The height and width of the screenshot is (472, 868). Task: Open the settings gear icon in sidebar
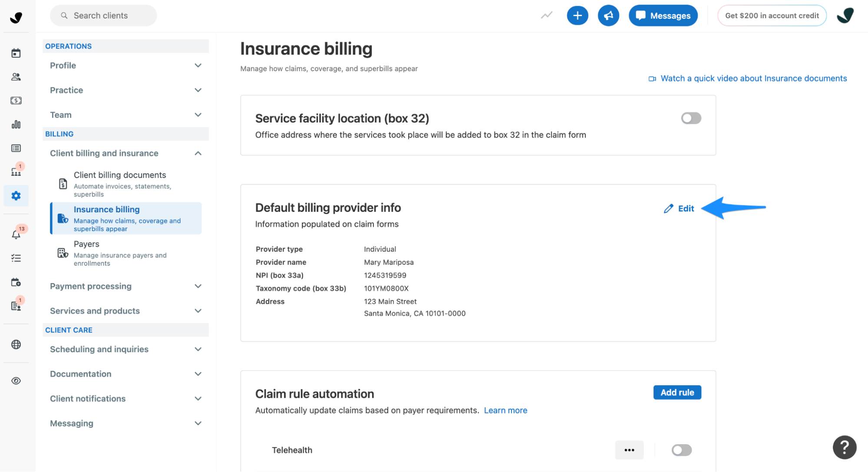click(x=16, y=196)
